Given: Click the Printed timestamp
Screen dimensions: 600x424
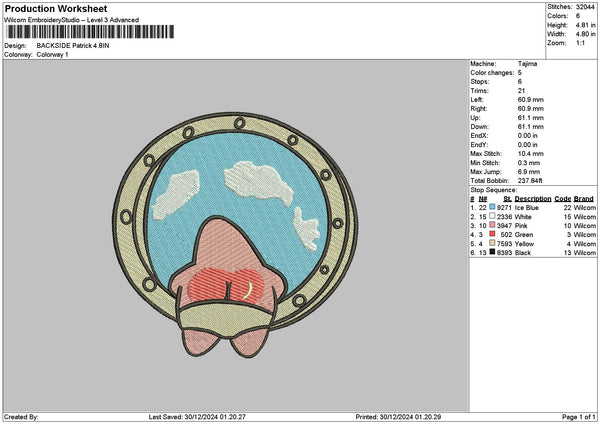Looking at the screenshot, I should [398, 417].
